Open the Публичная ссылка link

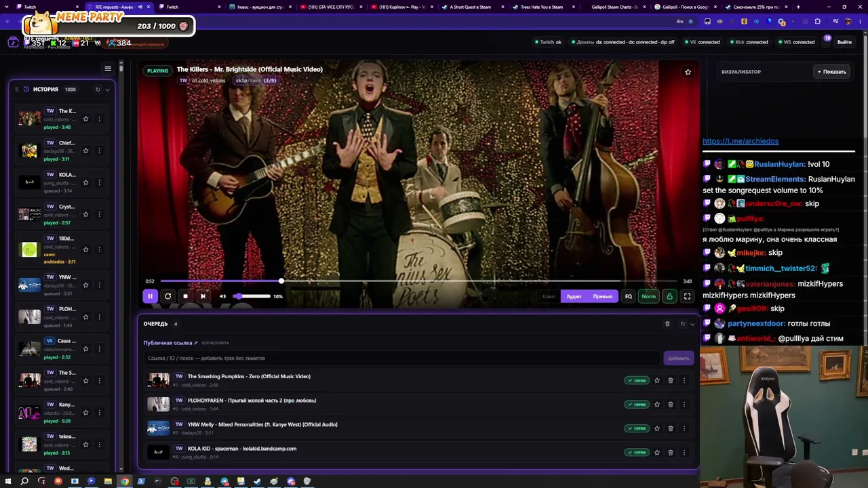pyautogui.click(x=170, y=343)
